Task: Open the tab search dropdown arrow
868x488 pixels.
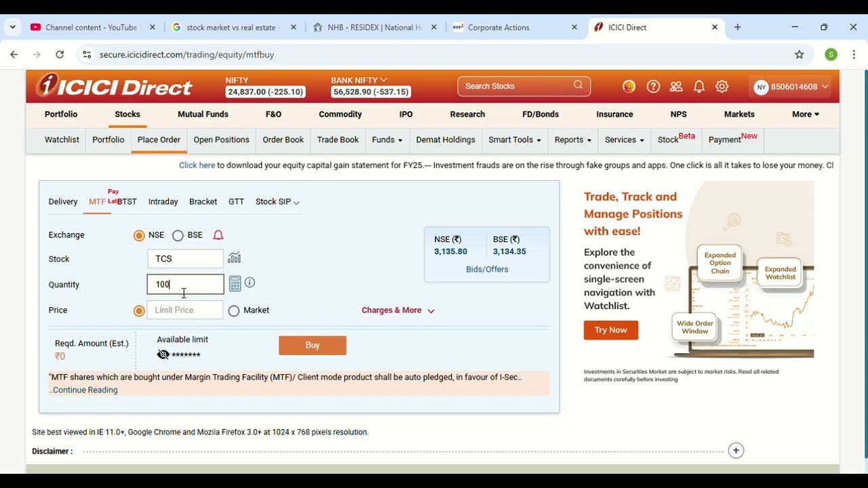Action: (13, 28)
